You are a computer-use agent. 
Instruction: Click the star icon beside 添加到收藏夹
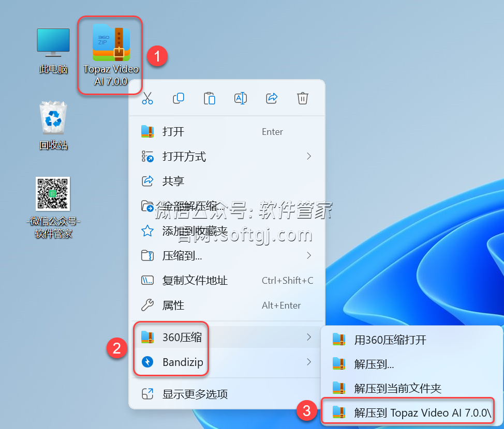pos(147,231)
